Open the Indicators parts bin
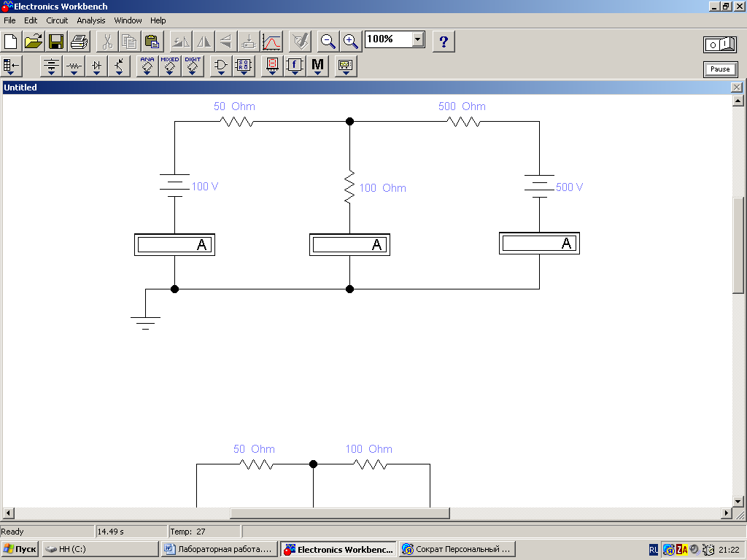Screen dimensions: 747x560 point(272,66)
